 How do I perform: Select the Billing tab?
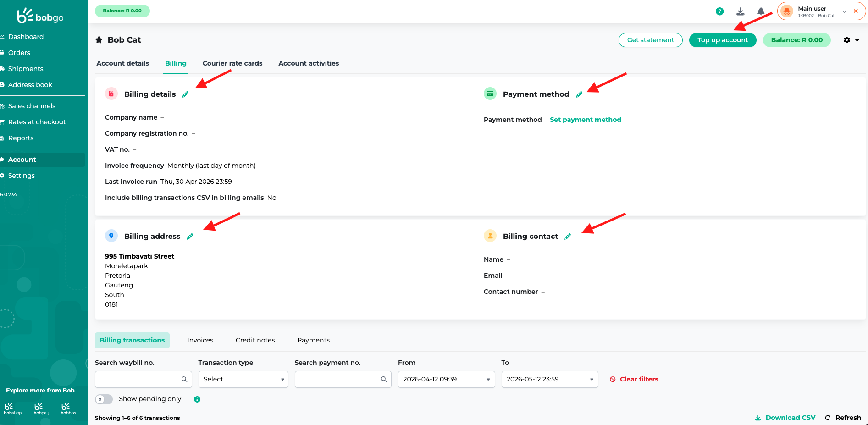pos(176,63)
